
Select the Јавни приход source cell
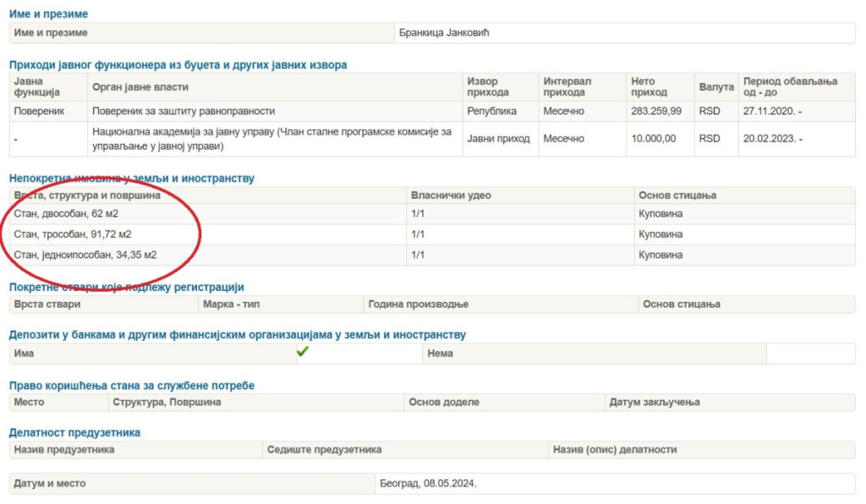(x=498, y=139)
